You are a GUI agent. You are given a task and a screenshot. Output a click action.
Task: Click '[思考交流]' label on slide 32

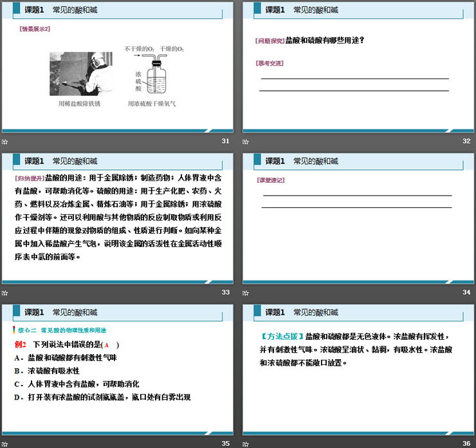(270, 63)
